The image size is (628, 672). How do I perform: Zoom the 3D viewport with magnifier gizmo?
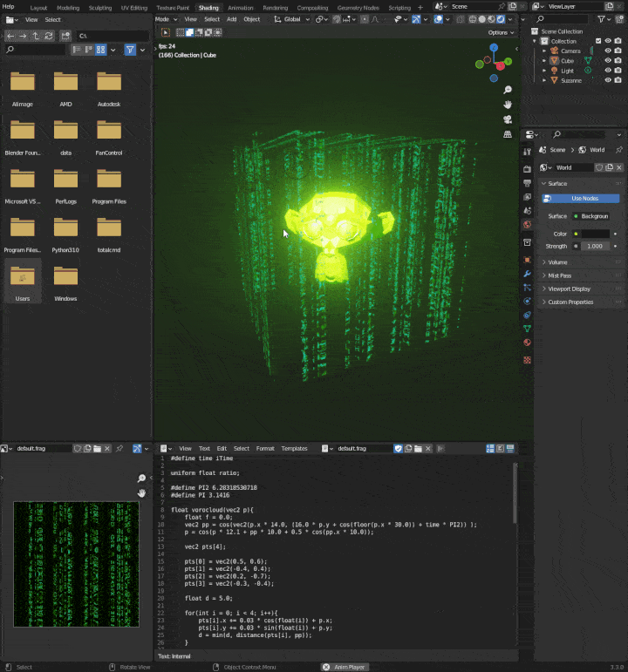coord(508,90)
